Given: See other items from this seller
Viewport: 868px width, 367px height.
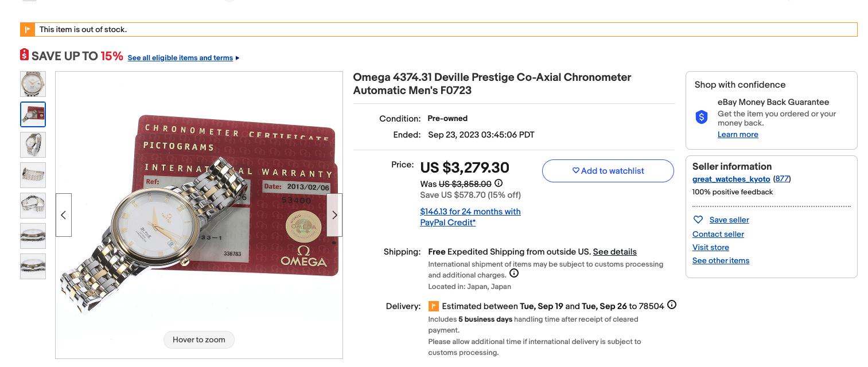Looking at the screenshot, I should click(721, 260).
